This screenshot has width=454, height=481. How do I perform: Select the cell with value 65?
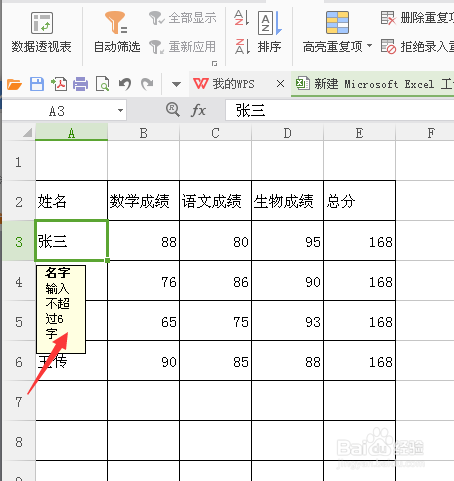point(143,321)
